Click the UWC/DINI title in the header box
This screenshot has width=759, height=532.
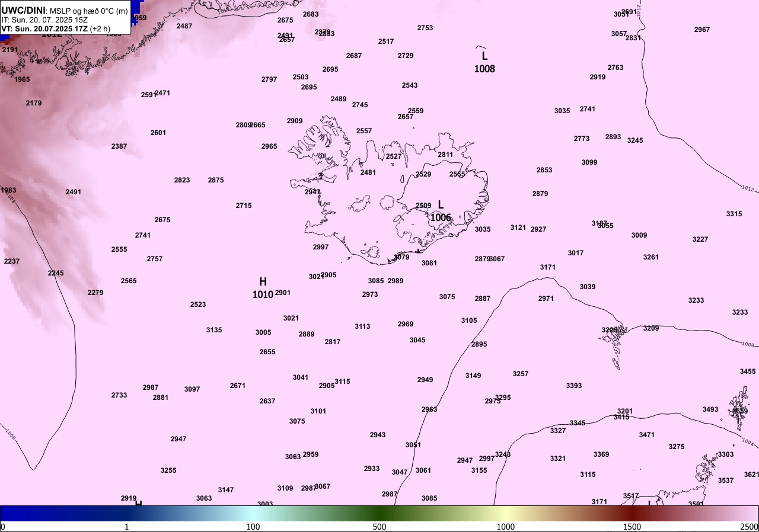coord(23,10)
